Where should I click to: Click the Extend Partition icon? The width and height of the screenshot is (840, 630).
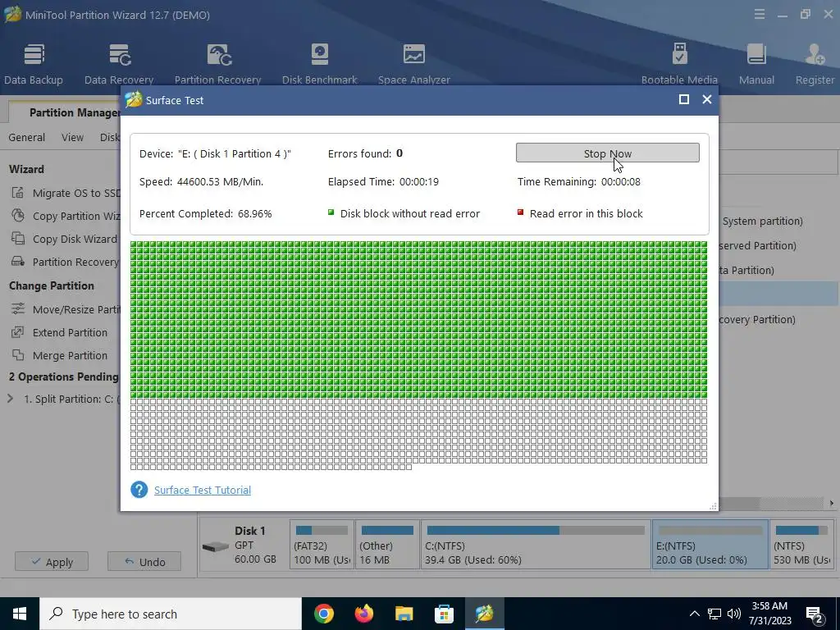pyautogui.click(x=18, y=332)
